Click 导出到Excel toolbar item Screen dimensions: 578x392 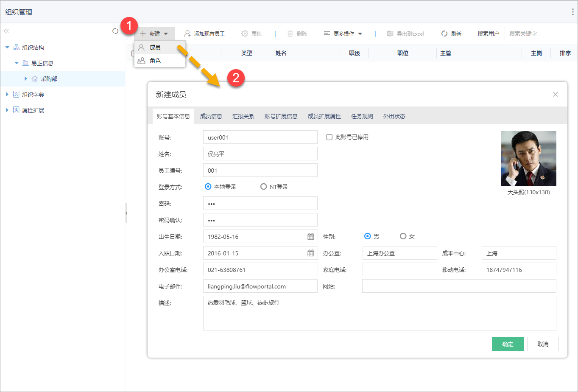405,34
